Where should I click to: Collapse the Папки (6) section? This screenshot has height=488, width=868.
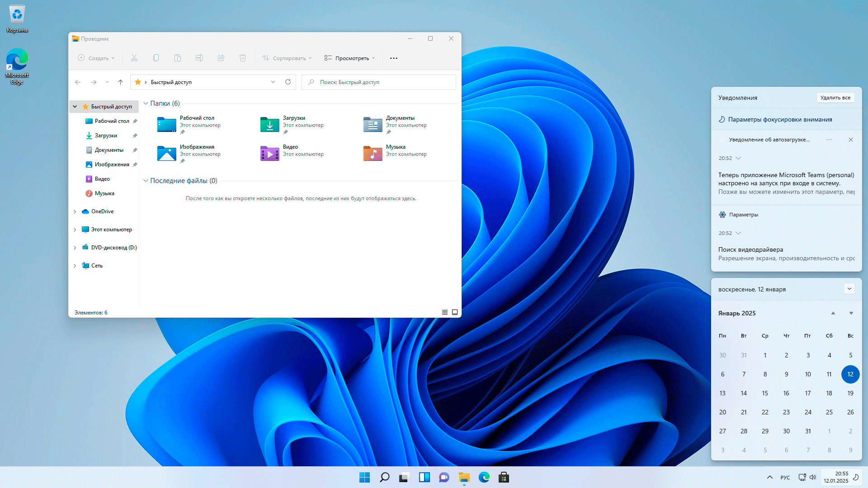tap(146, 103)
